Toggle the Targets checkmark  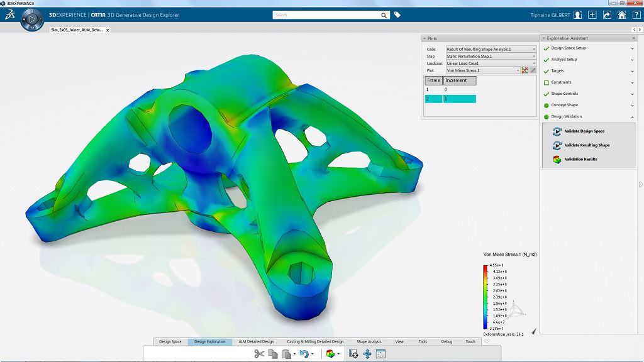[x=546, y=71]
